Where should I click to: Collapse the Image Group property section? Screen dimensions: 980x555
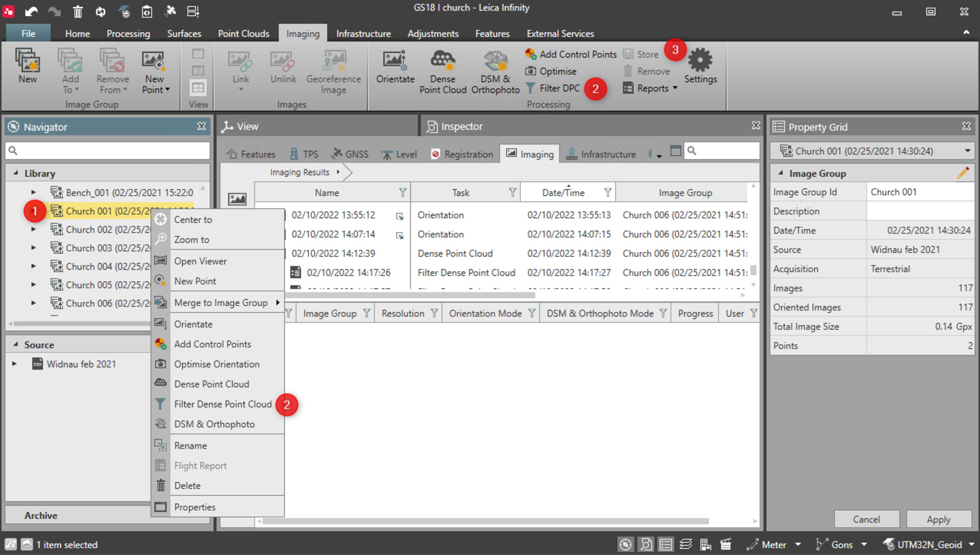pos(780,173)
